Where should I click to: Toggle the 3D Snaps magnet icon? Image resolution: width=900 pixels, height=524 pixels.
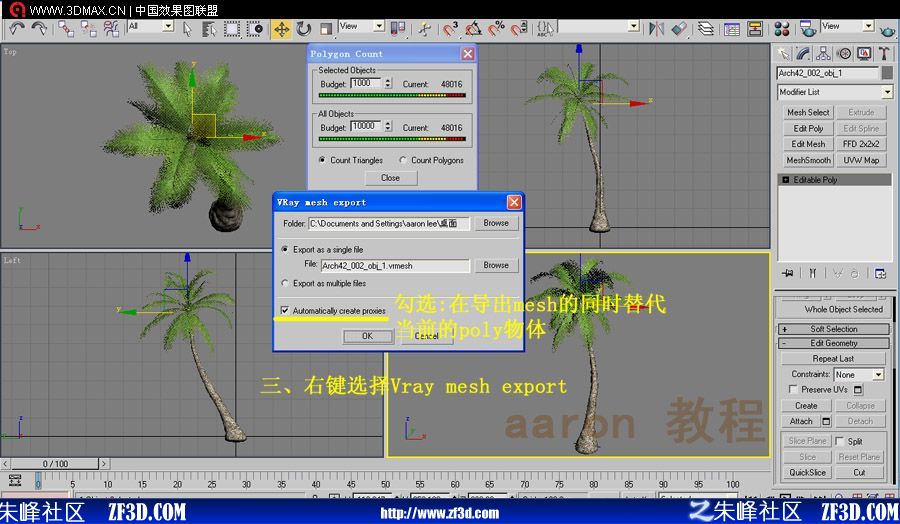tap(451, 29)
